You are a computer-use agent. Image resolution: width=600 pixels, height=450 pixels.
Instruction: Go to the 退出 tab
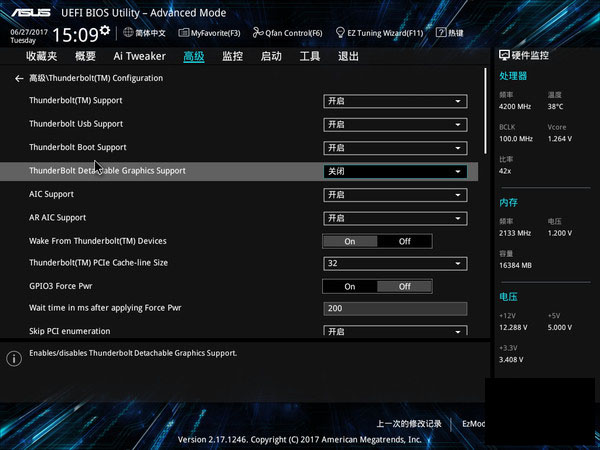click(348, 56)
